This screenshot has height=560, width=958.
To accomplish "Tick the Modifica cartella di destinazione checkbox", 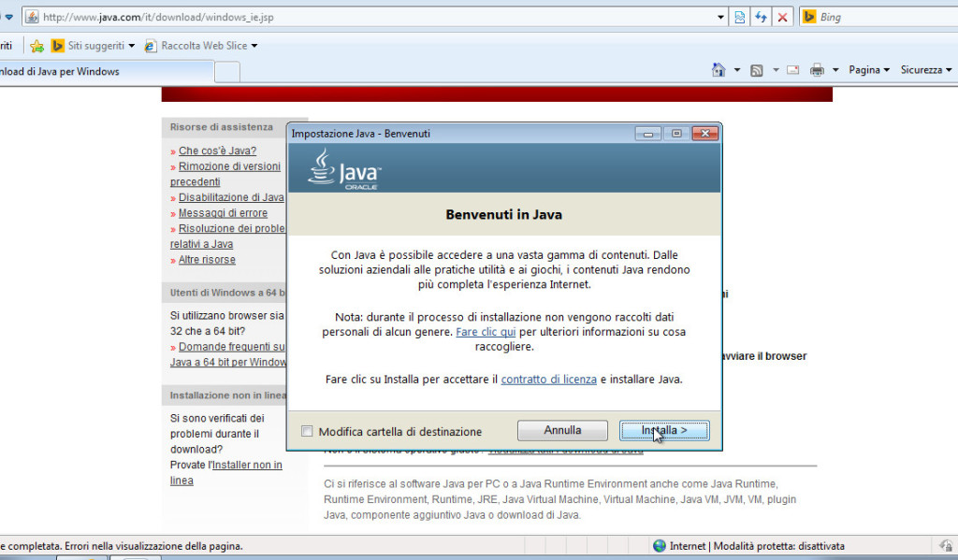I will click(307, 431).
